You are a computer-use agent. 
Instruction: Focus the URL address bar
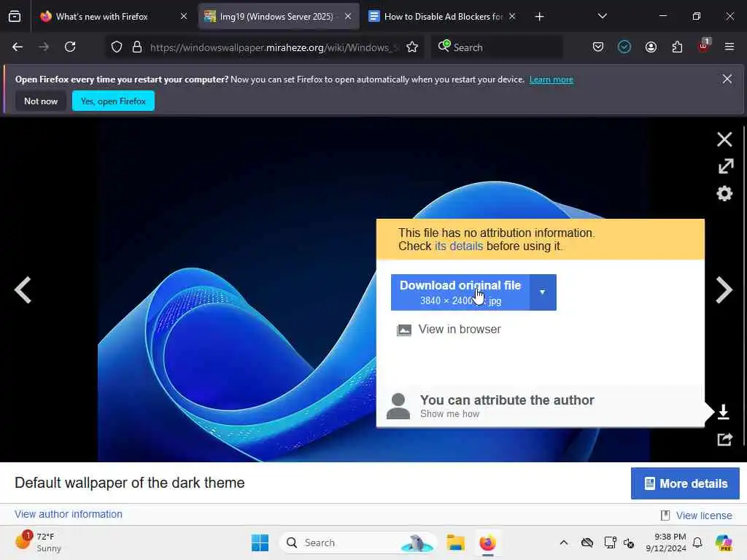274,47
